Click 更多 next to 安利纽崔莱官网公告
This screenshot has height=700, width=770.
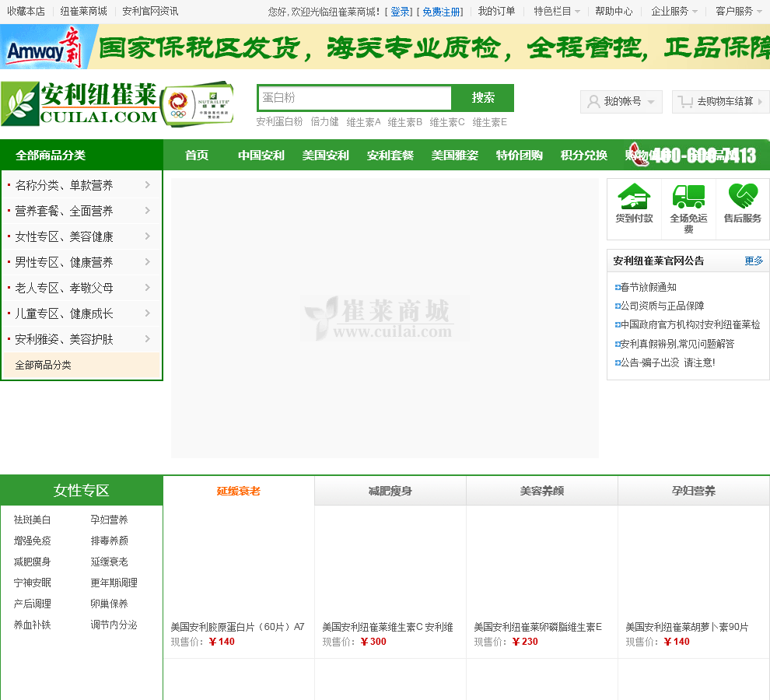754,261
